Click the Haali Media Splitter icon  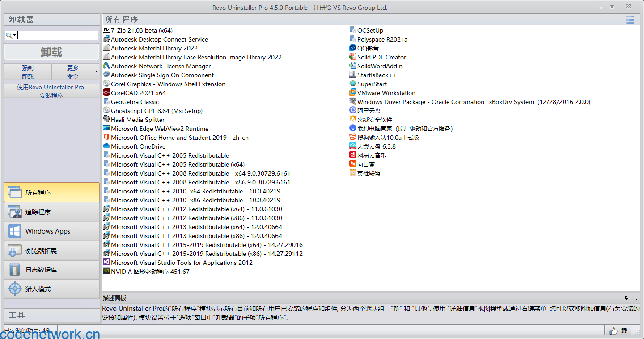(106, 120)
